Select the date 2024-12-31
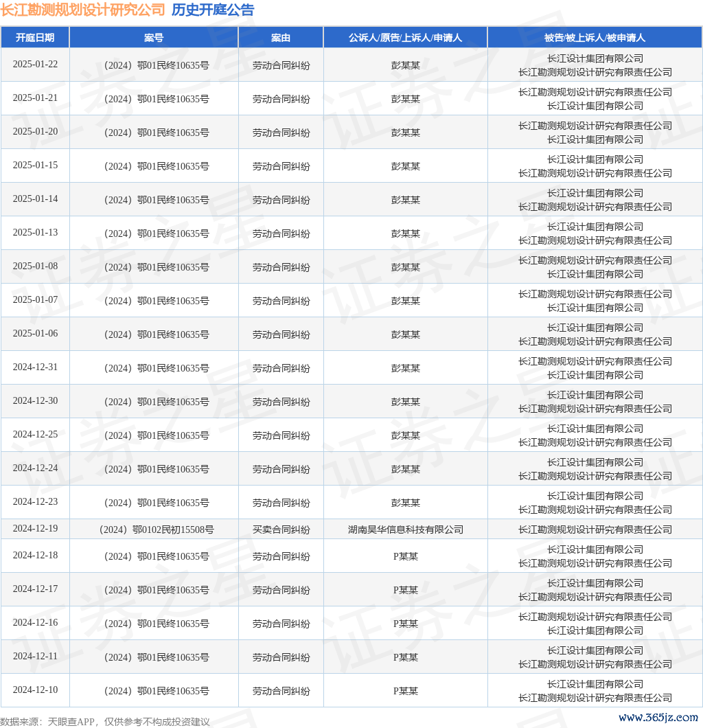The image size is (703, 728). [x=35, y=367]
